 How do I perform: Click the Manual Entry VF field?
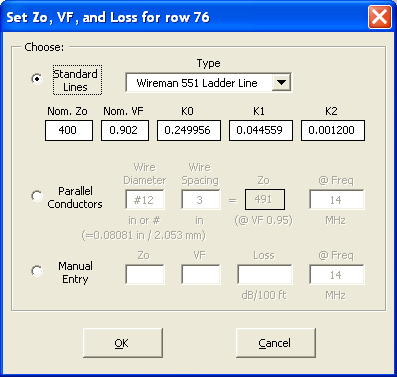tap(201, 275)
